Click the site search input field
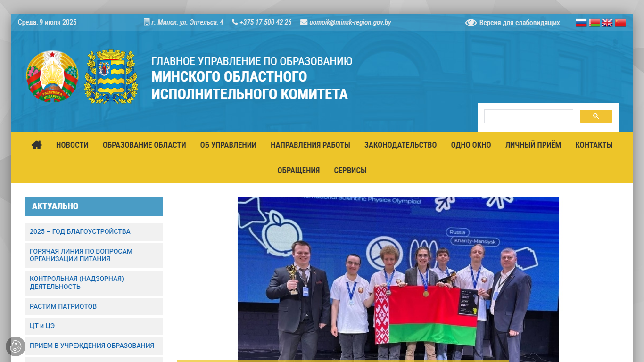This screenshot has width=644, height=362. [528, 116]
